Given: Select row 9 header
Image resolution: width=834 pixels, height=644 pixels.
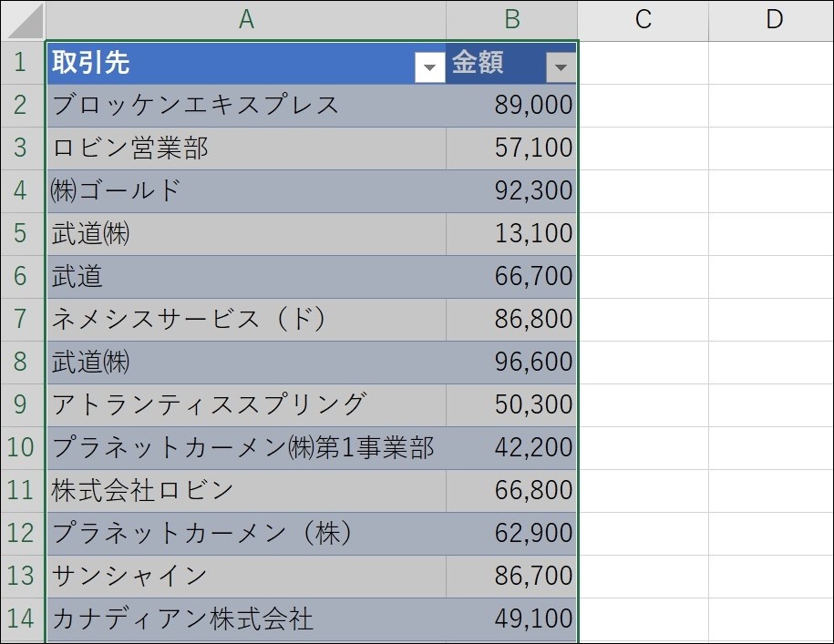Looking at the screenshot, I should click(23, 405).
